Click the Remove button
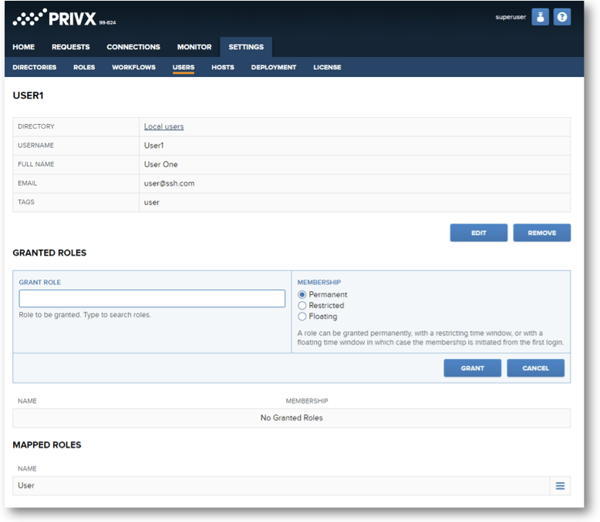The width and height of the screenshot is (600, 522). tap(542, 233)
